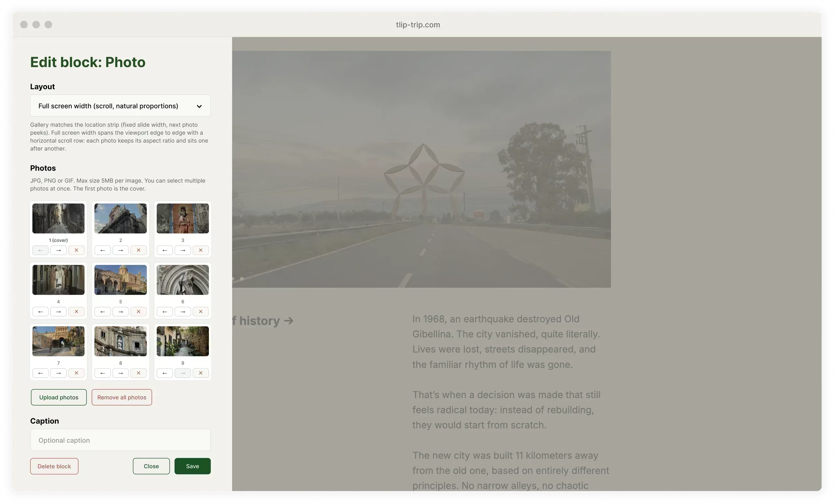
Task: Move photo 2 left
Action: [x=103, y=250]
